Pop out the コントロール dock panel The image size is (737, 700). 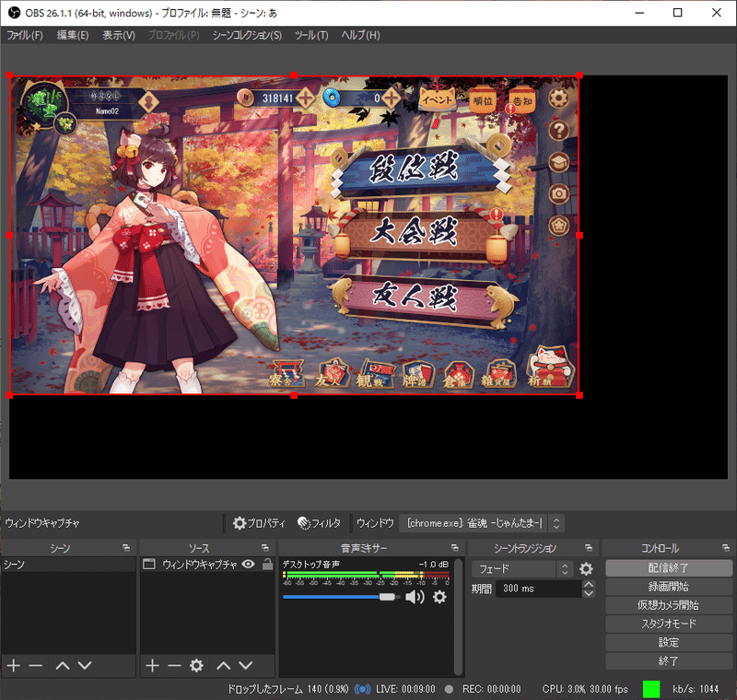tap(726, 548)
